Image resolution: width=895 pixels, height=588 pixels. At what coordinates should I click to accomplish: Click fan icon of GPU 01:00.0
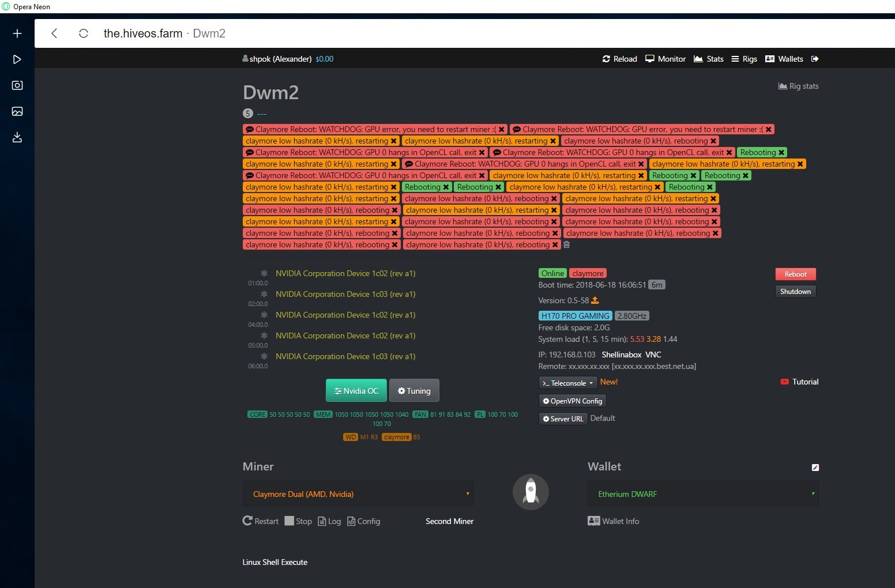click(x=264, y=273)
